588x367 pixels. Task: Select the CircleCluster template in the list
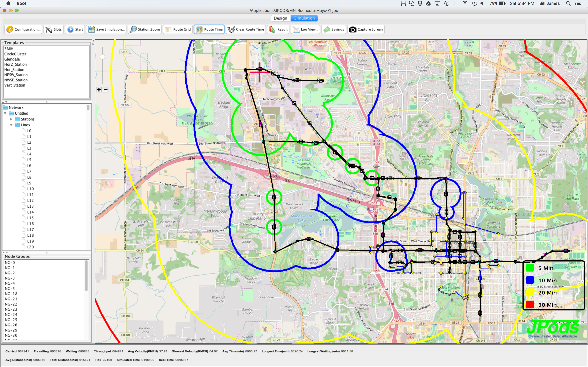click(x=15, y=54)
